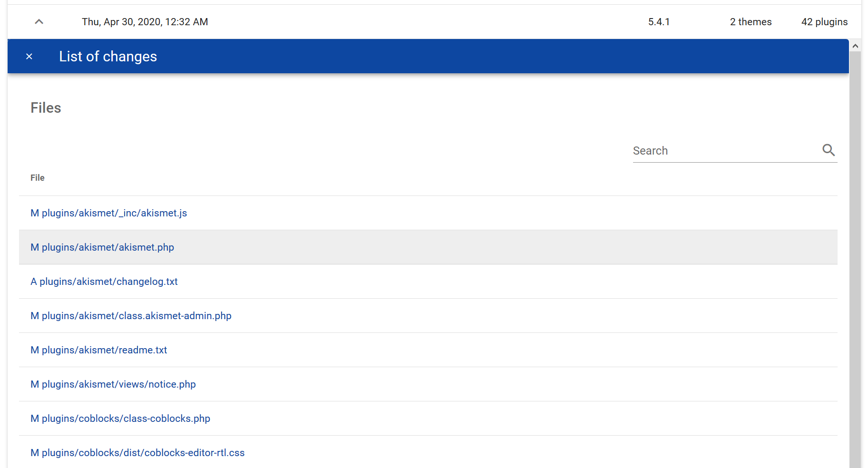Select the 5.4.1 version value
This screenshot has height=468, width=868.
click(x=659, y=22)
